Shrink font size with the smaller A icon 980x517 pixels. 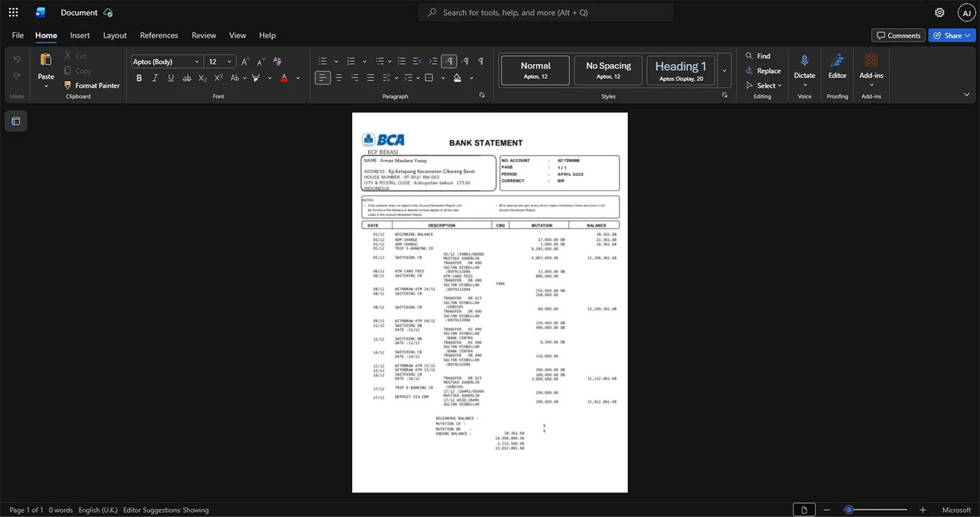click(x=260, y=62)
